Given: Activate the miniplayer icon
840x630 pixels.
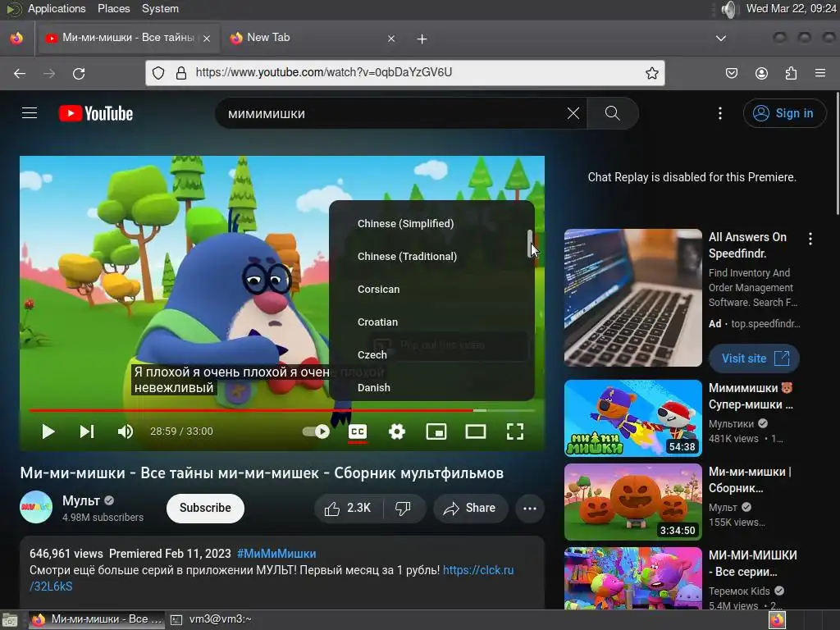Looking at the screenshot, I should [x=436, y=431].
